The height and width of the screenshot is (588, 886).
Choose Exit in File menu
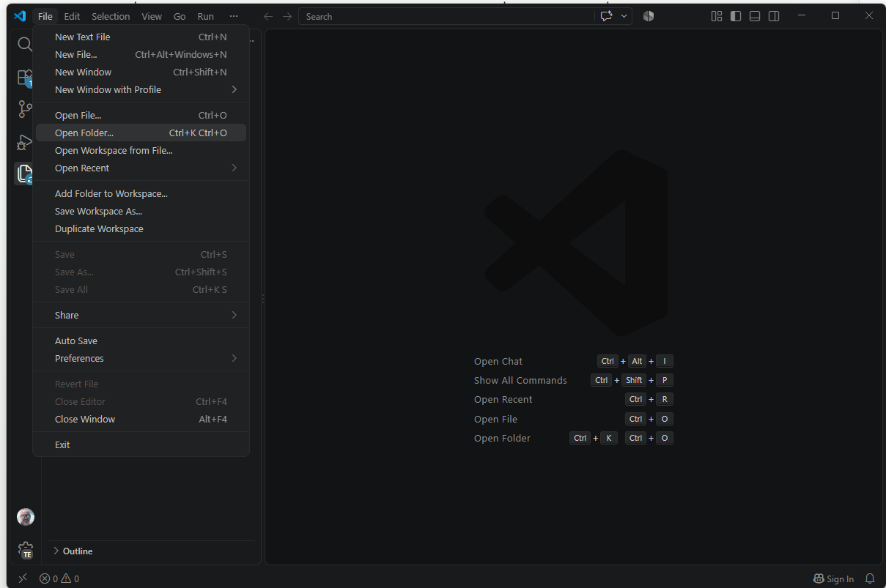tap(141, 444)
